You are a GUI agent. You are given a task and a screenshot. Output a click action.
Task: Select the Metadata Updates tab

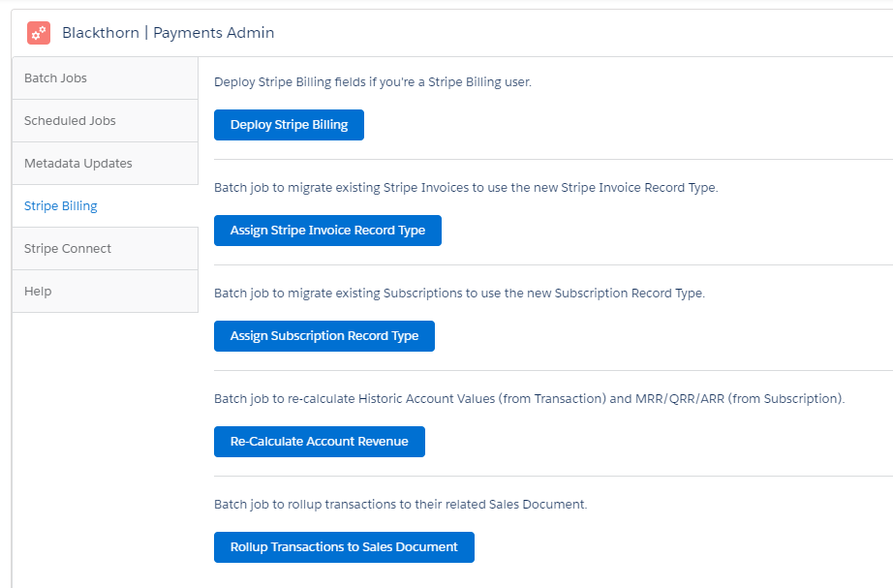point(106,164)
